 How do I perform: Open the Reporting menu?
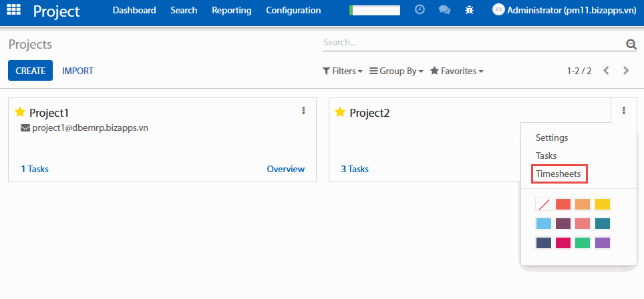[x=231, y=10]
